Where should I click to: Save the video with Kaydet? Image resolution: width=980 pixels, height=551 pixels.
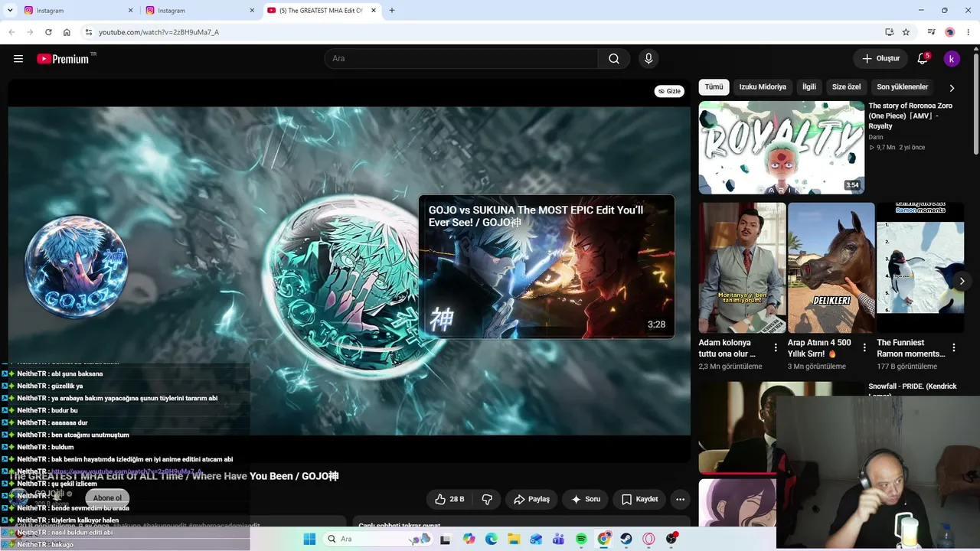pos(639,499)
